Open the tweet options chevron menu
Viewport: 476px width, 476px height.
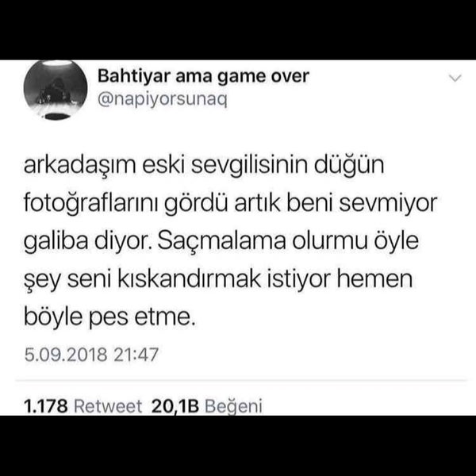[x=455, y=79]
